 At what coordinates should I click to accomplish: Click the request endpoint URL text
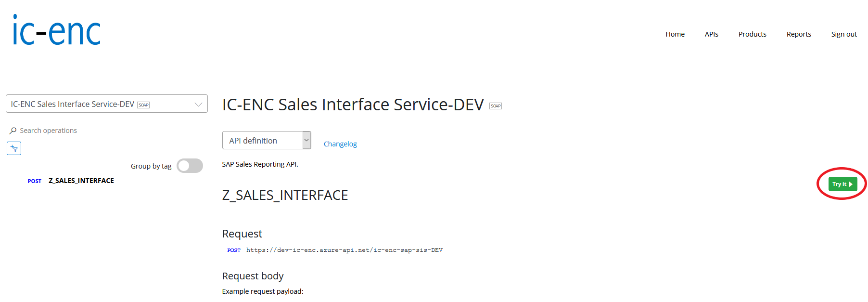tap(344, 250)
